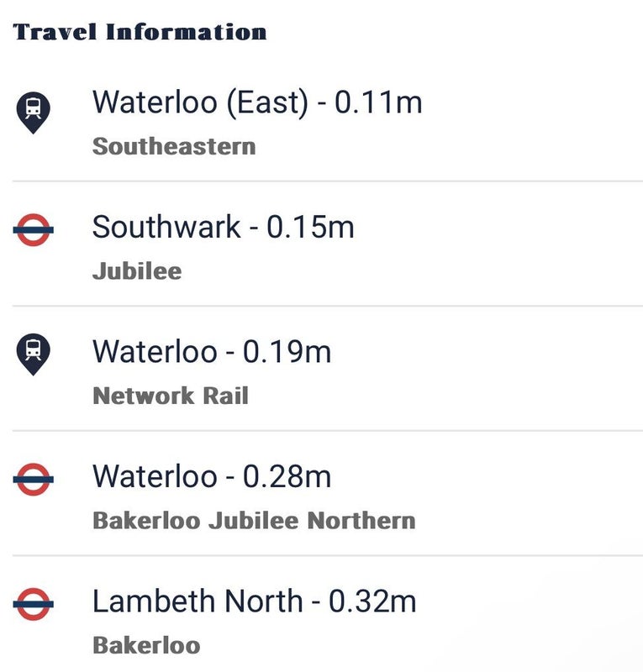Image resolution: width=643 pixels, height=672 pixels.
Task: Click the 0.11m distance for Waterloo (East)
Action: (378, 103)
